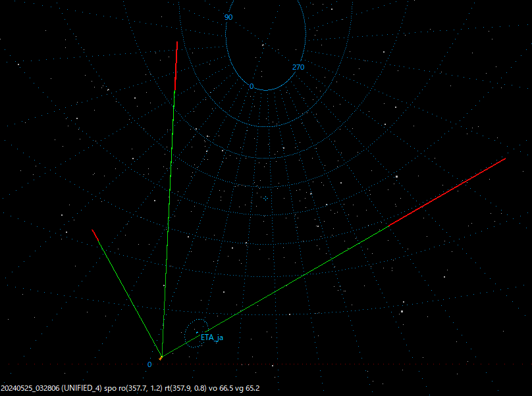Select the ETA_ja radiant marker
Viewport: 532px width, 396px height.
pyautogui.click(x=198, y=332)
